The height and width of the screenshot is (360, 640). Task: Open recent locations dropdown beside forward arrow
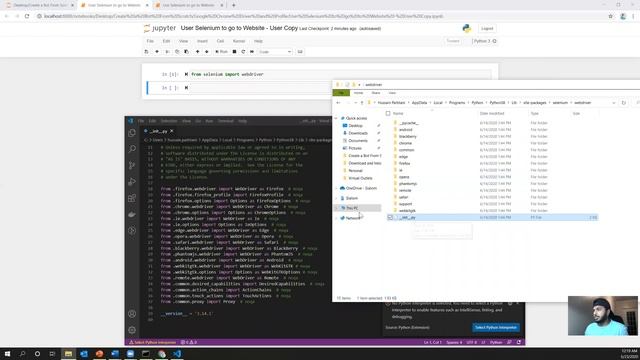[355, 103]
